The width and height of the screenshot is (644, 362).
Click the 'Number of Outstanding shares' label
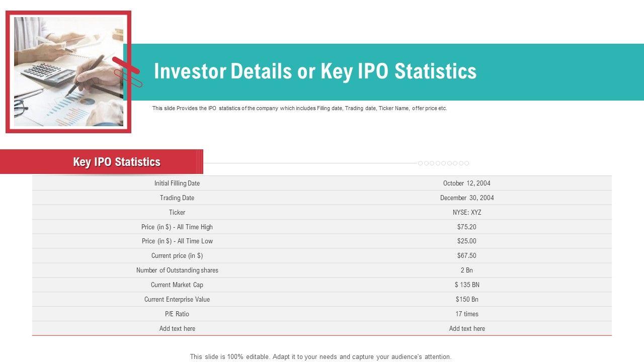pos(177,270)
